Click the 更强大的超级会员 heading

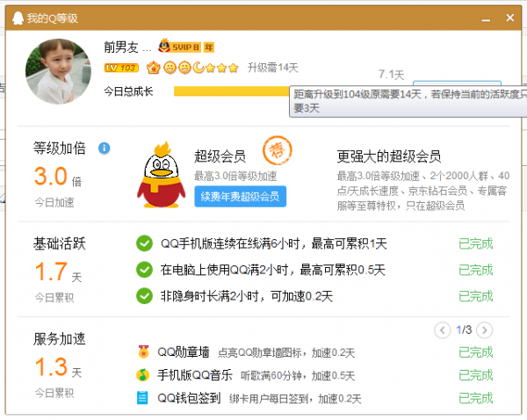coord(389,156)
